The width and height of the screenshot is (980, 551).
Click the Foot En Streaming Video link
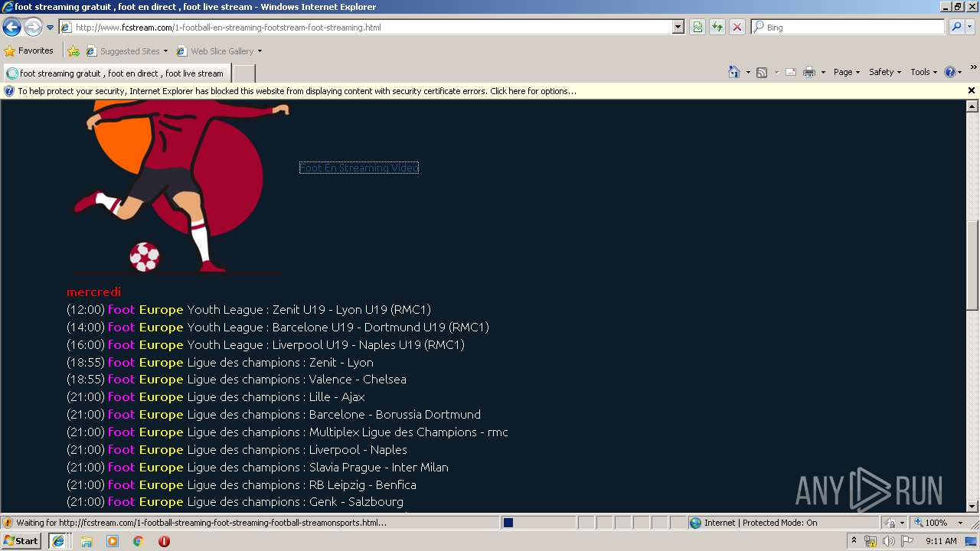tap(359, 168)
